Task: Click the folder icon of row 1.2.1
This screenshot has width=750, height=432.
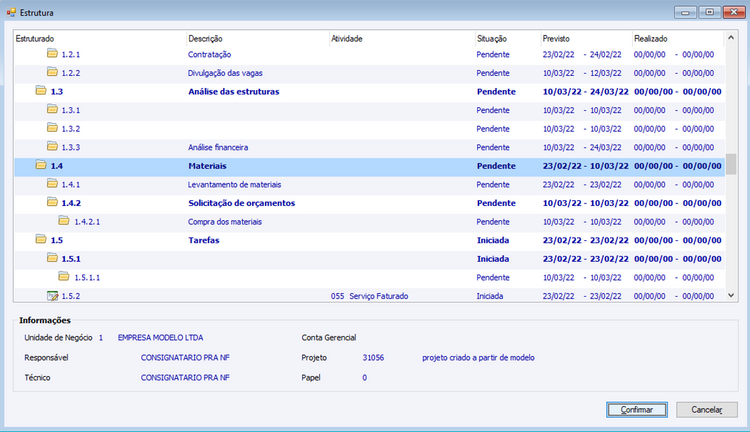Action: (x=52, y=54)
